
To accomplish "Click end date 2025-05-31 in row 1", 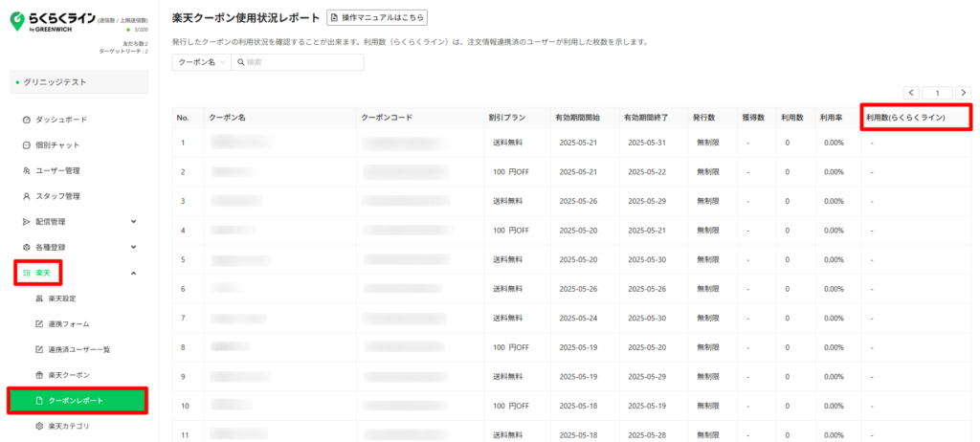I will [x=647, y=143].
